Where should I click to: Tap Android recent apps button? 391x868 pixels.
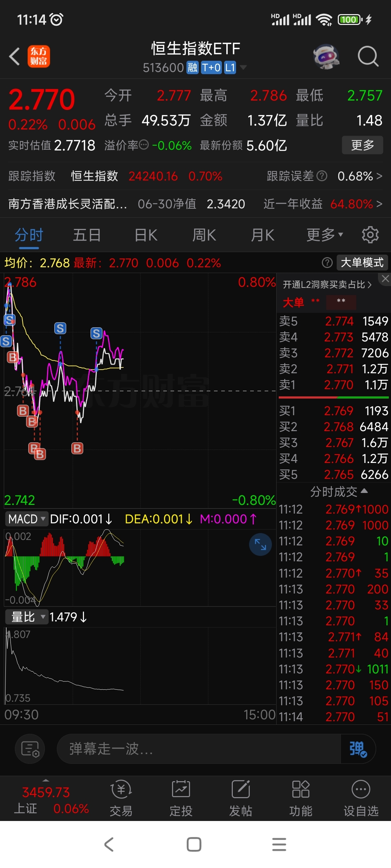[x=279, y=844]
